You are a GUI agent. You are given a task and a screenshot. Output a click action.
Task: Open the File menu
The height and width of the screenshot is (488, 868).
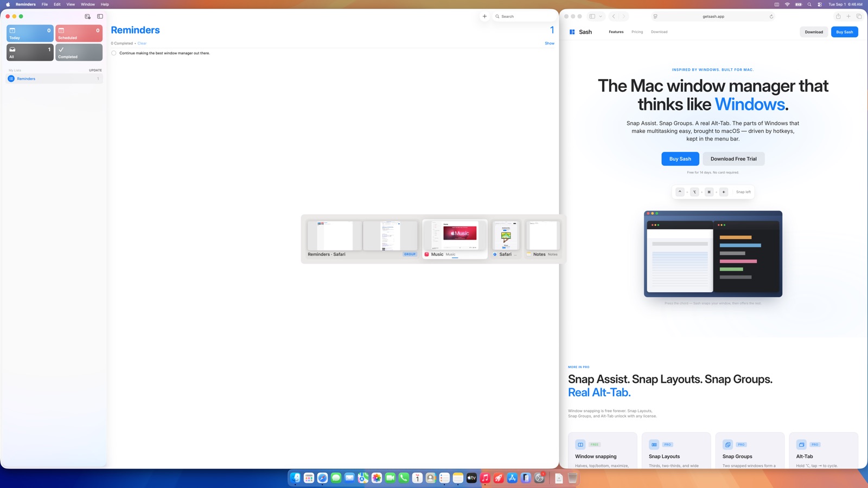coord(44,4)
